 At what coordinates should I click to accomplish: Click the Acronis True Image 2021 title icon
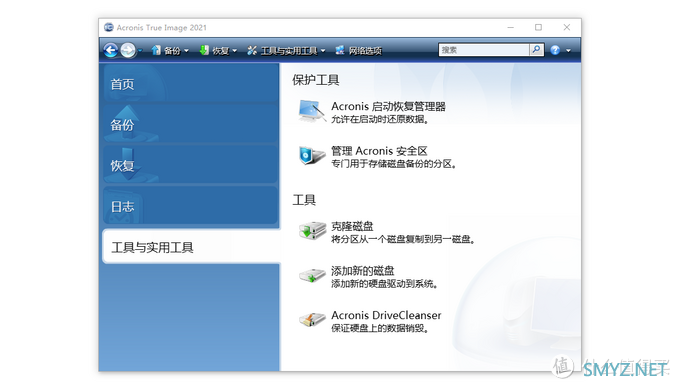click(x=108, y=27)
